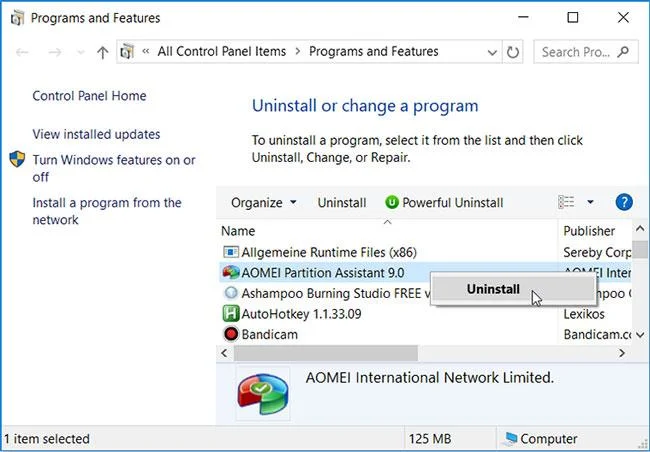Click the 125 MB status bar entry
The image size is (650, 452).
[x=430, y=439]
